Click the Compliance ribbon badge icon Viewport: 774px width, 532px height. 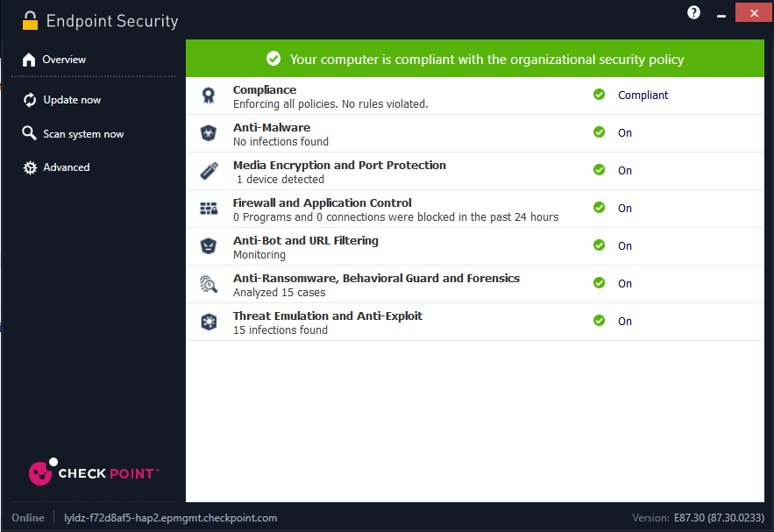click(x=208, y=96)
